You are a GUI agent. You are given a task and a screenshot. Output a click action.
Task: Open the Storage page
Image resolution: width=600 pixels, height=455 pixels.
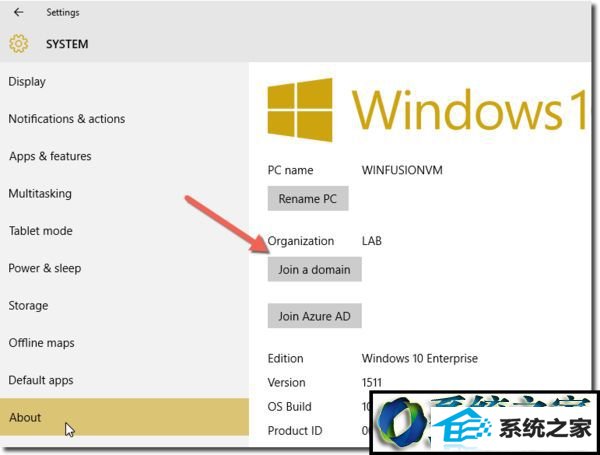click(124, 305)
